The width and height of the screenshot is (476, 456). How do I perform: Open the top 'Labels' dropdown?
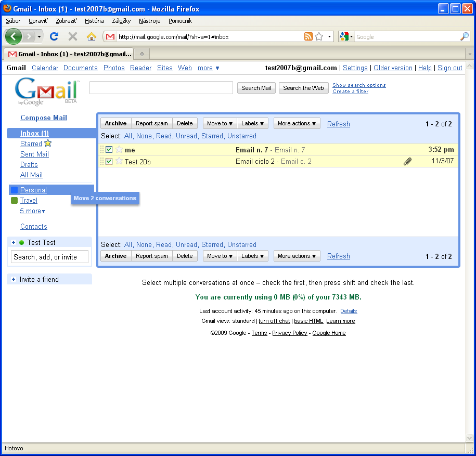(x=253, y=123)
